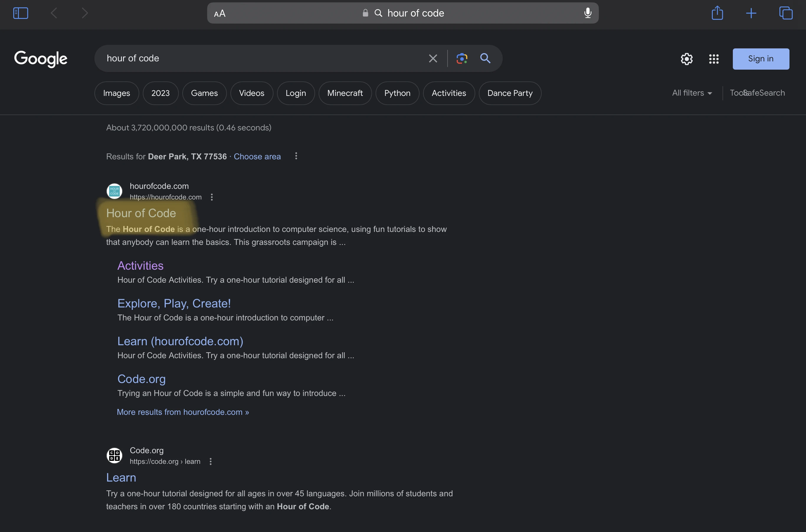Toggle the Safari sidebar panel
This screenshot has height=532, width=806.
coord(20,13)
